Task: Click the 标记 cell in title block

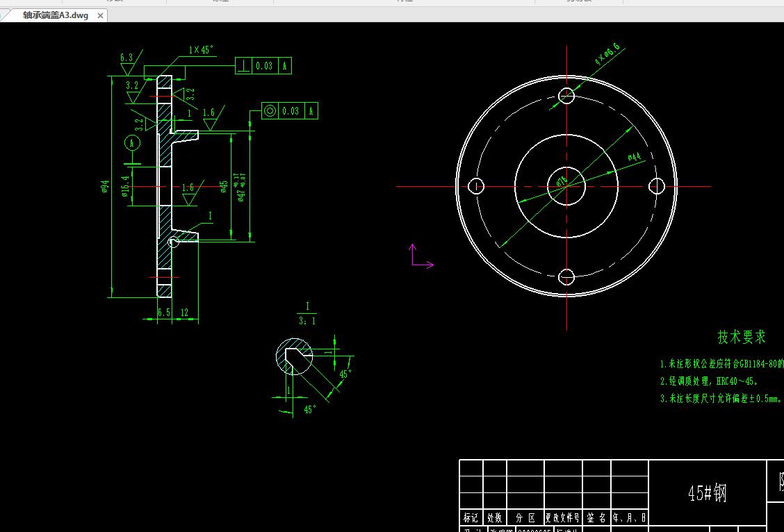Action: 471,518
